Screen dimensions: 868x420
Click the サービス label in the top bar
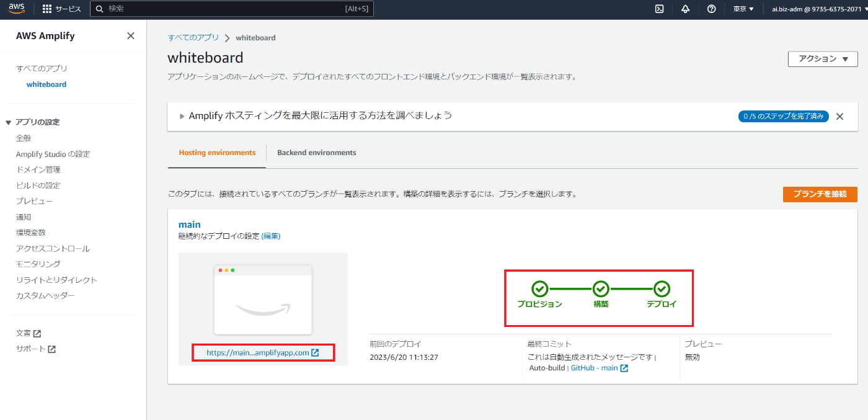[68, 9]
